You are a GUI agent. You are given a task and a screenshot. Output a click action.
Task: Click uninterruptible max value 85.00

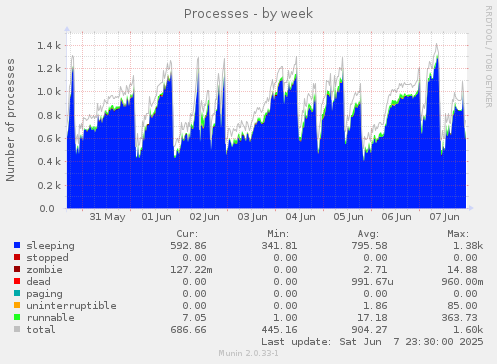[463, 306]
